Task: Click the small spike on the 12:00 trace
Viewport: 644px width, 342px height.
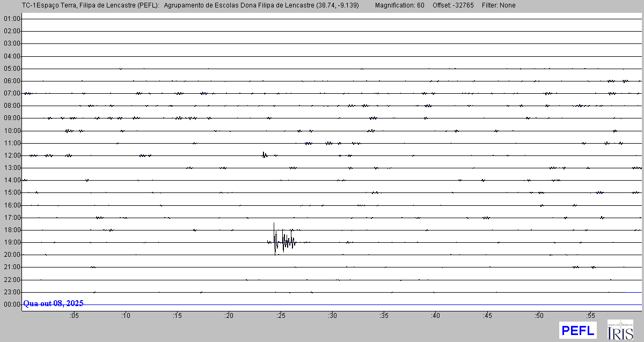Action: coord(264,155)
